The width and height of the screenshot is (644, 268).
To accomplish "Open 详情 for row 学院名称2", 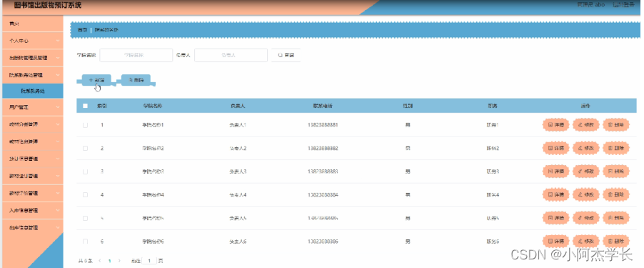I will click(555, 148).
